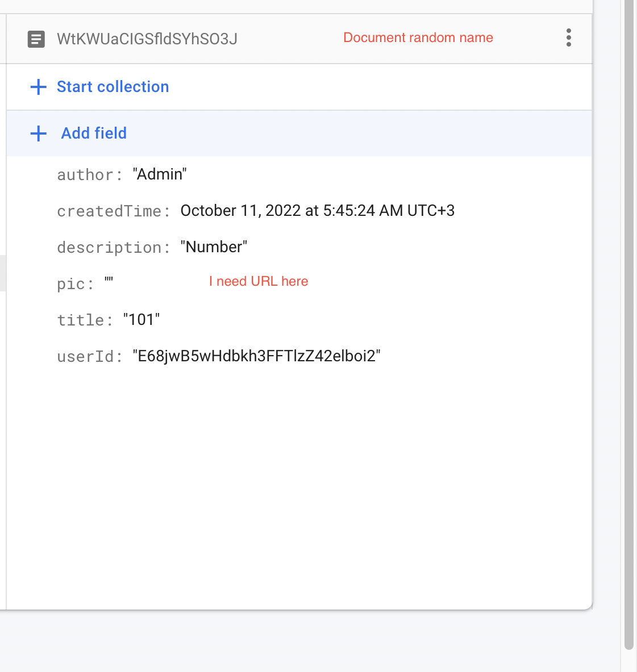
Task: Edit the "Number" description value
Action: click(214, 247)
